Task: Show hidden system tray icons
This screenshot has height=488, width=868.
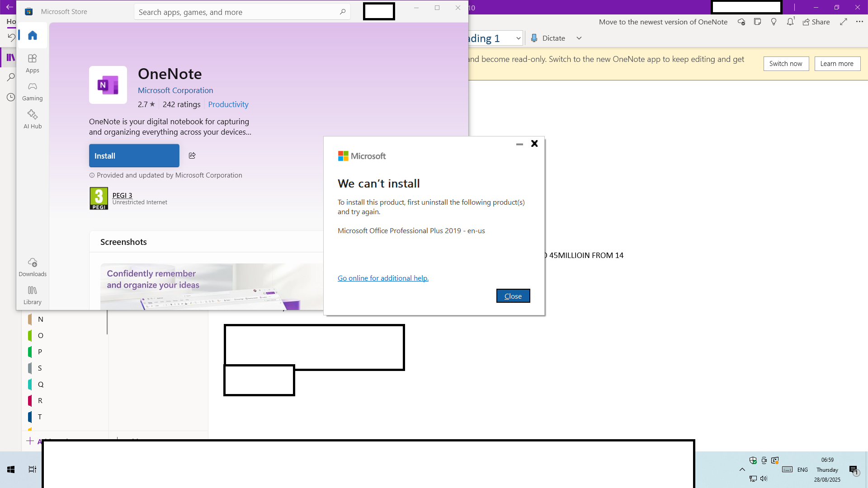Action: [742, 469]
